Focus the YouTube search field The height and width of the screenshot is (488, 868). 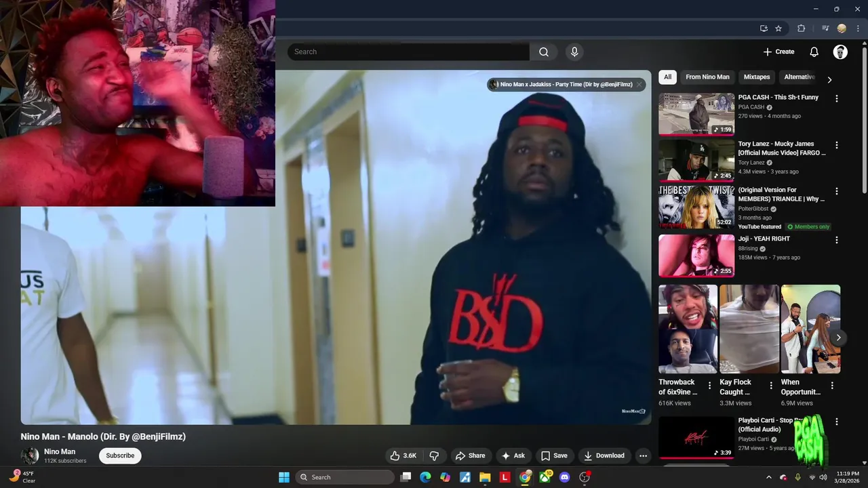[408, 52]
